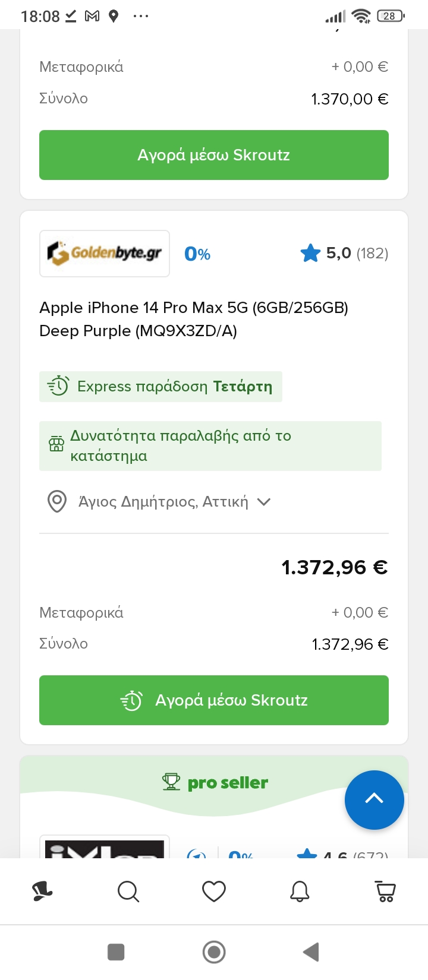Tap the location pin icon
Viewport: 428px width, 980px height.
(x=57, y=501)
